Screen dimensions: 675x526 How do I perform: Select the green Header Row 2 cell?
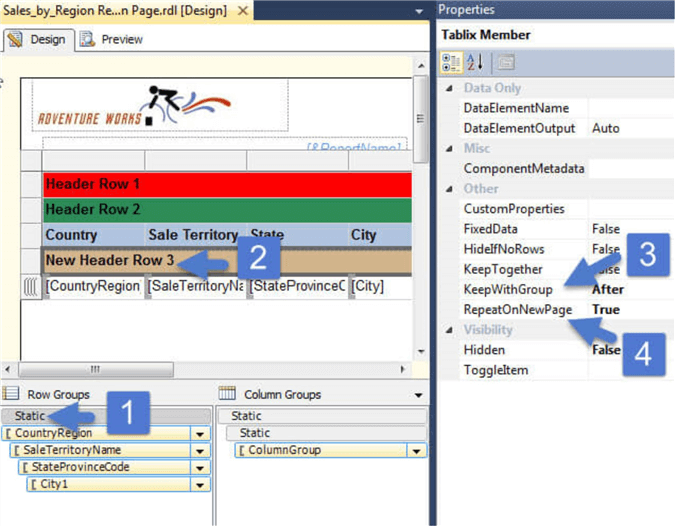227,210
